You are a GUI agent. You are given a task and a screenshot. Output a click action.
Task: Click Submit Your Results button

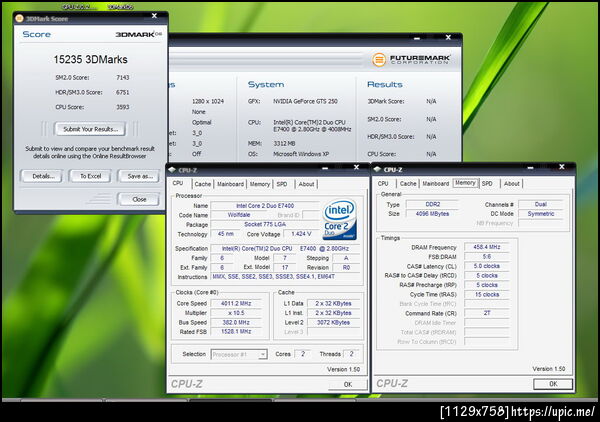(x=91, y=129)
